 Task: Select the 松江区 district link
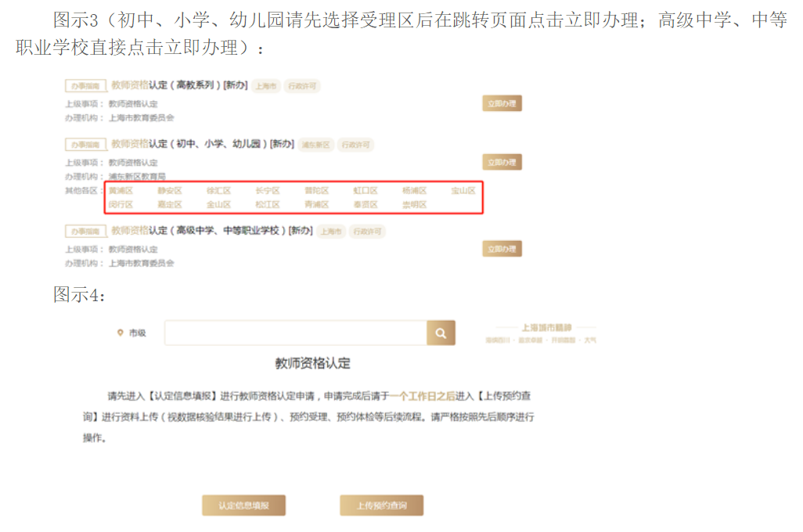tap(268, 204)
